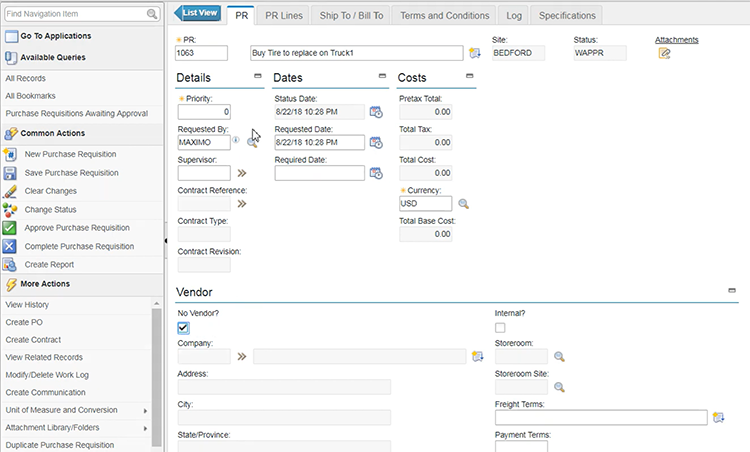Viewport: 750px width, 452px height.
Task: Collapse the Dates section
Action: 382,77
